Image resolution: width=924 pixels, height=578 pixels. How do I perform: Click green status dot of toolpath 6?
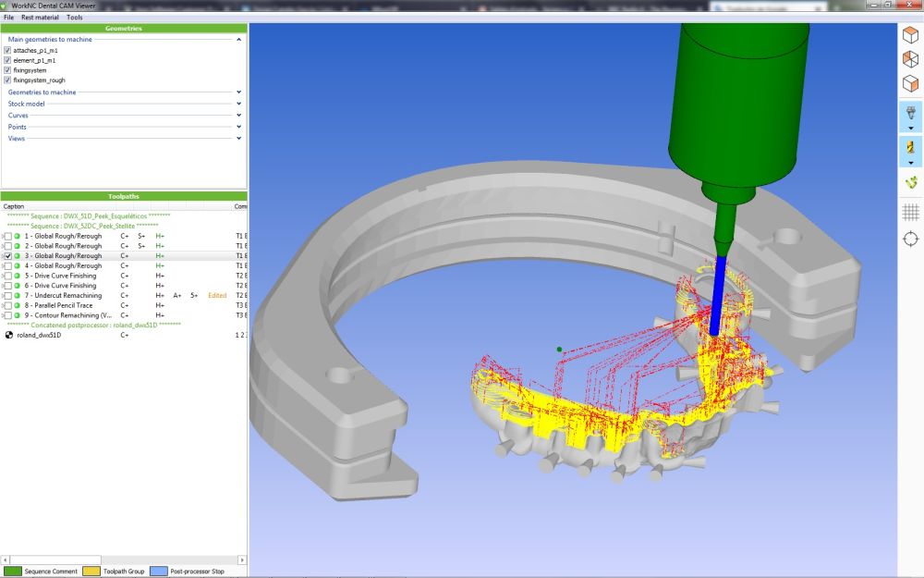(17, 286)
